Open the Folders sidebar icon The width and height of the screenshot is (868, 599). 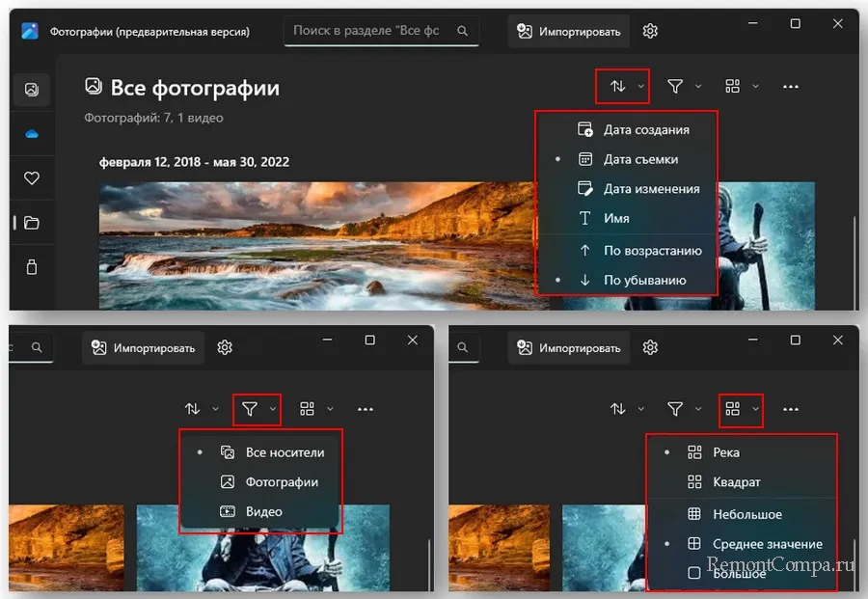click(32, 223)
